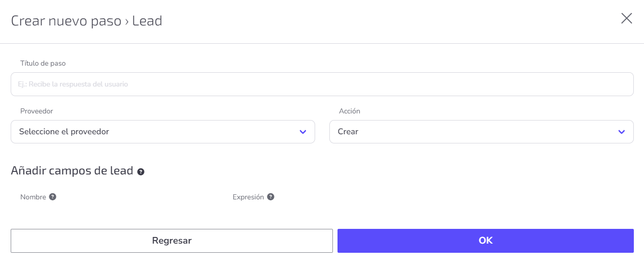Focus the Título de paso input field
Screen dimensions: 644x266
[322, 84]
